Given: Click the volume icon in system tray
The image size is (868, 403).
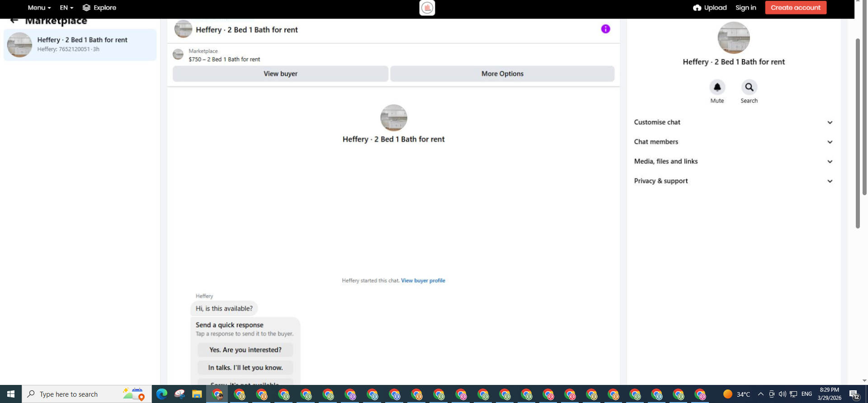Looking at the screenshot, I should (782, 394).
